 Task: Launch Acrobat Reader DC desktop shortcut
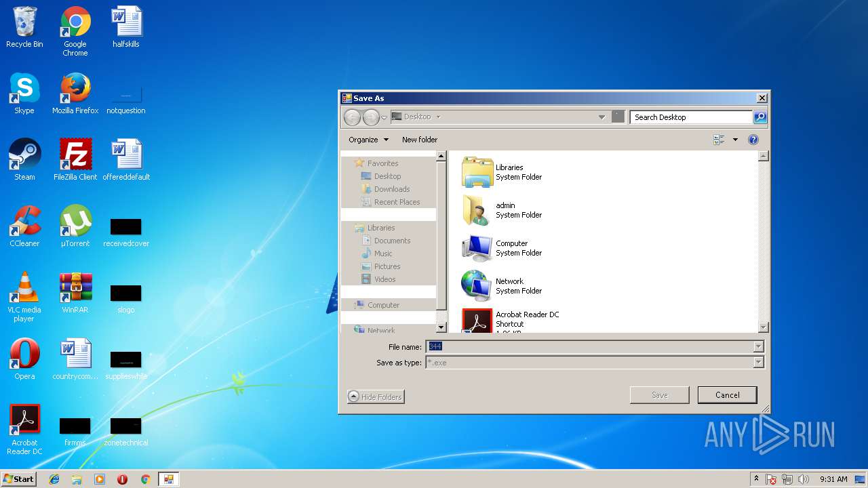[24, 430]
